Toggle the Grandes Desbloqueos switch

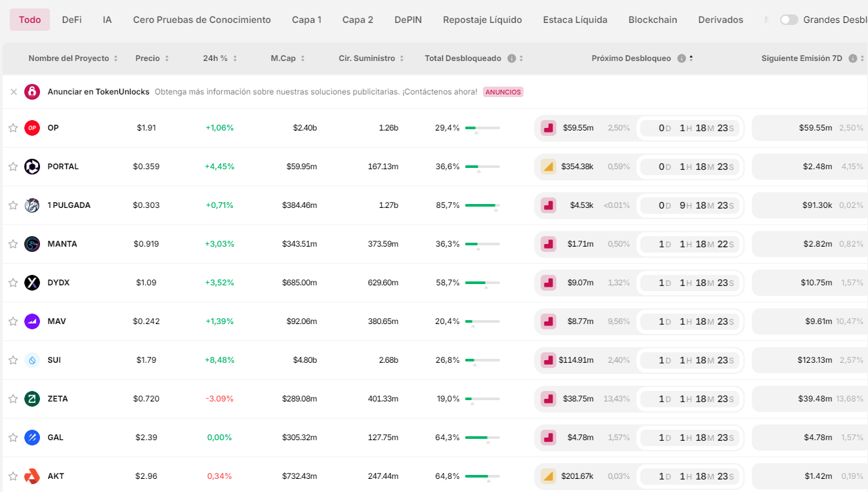click(x=789, y=20)
